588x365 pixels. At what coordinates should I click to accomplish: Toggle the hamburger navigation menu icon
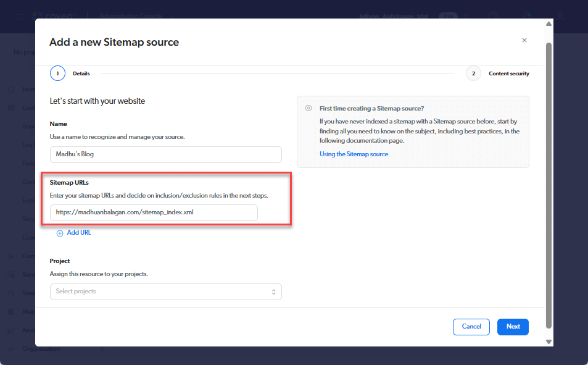(20, 16)
